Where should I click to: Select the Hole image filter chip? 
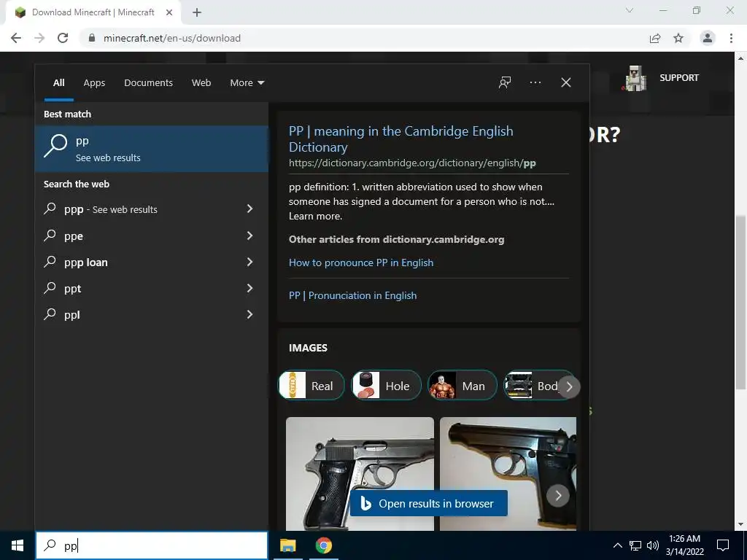pos(387,385)
